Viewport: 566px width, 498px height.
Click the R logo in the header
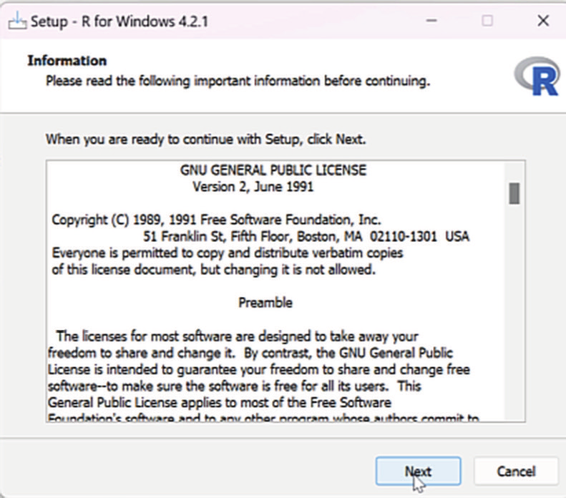(537, 76)
